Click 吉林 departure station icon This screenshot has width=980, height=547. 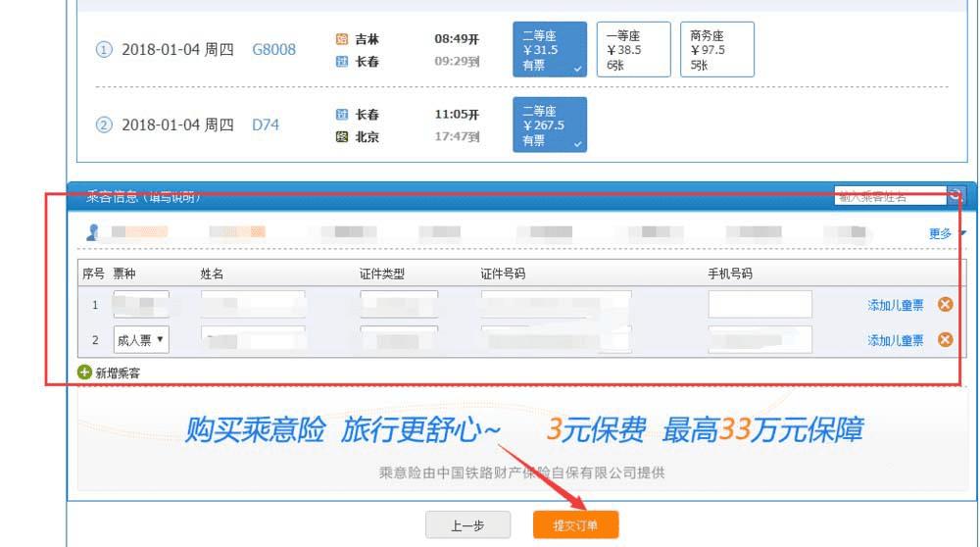point(342,39)
